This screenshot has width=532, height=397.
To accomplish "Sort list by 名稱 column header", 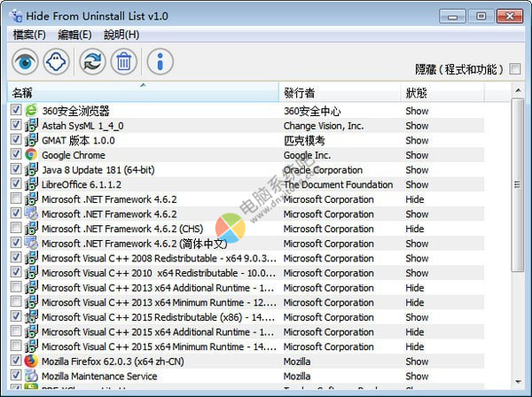I will pyautogui.click(x=143, y=92).
